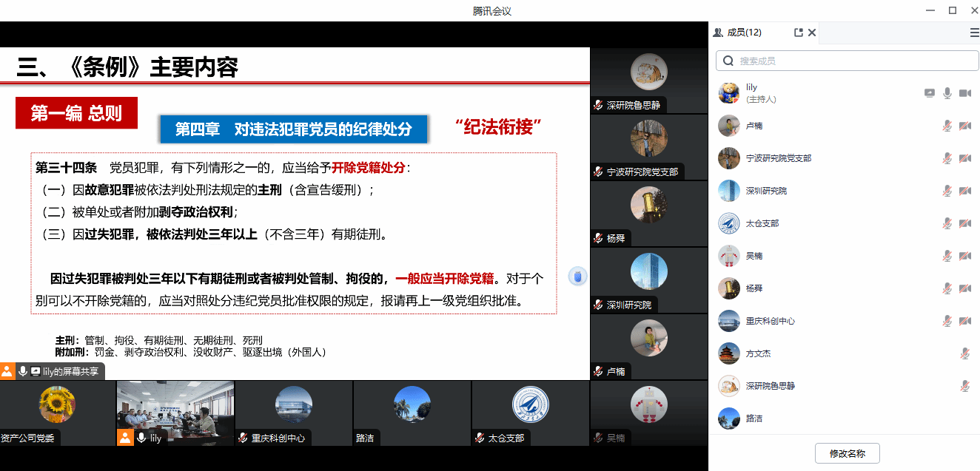Image resolution: width=980 pixels, height=471 pixels.
Task: Click muted mic icon in 深研院鲁思静 list row
Action: coord(965,386)
